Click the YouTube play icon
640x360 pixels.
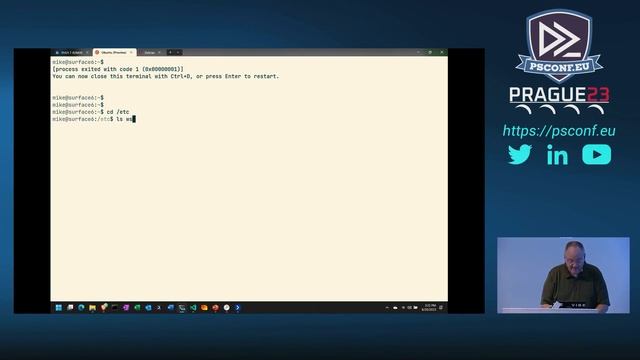[596, 154]
